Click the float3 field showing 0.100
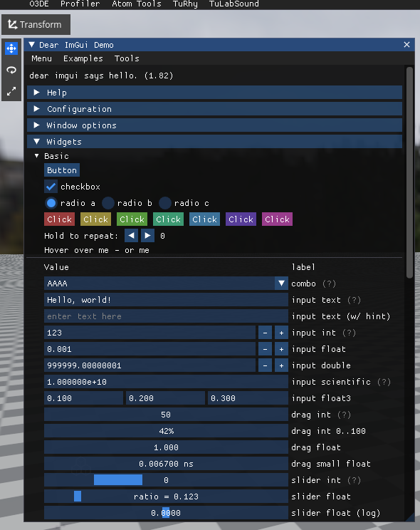Viewport: 420px width, 530px height. point(83,398)
